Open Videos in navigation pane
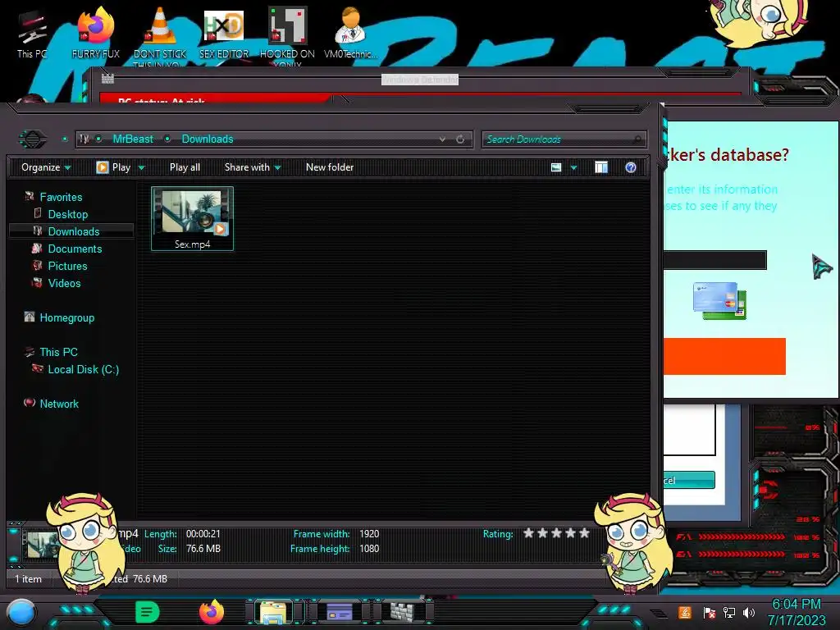Viewport: 840px width, 630px height. (x=64, y=283)
